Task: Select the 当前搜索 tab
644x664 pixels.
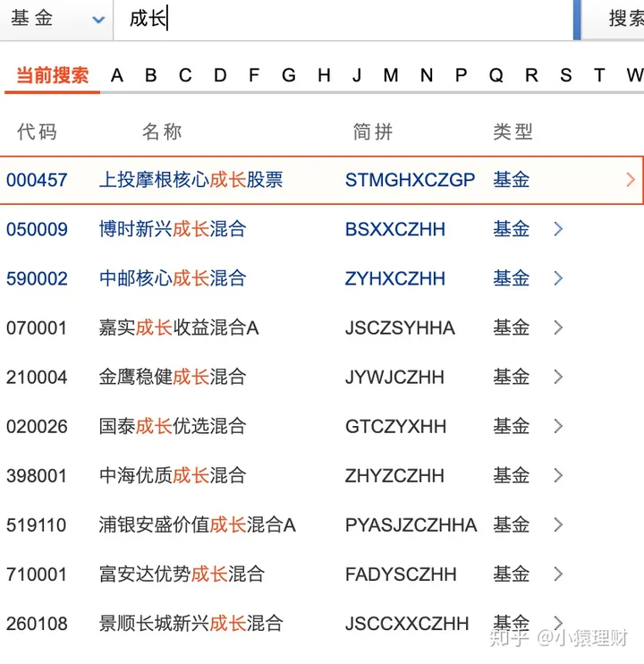Action: pyautogui.click(x=53, y=76)
